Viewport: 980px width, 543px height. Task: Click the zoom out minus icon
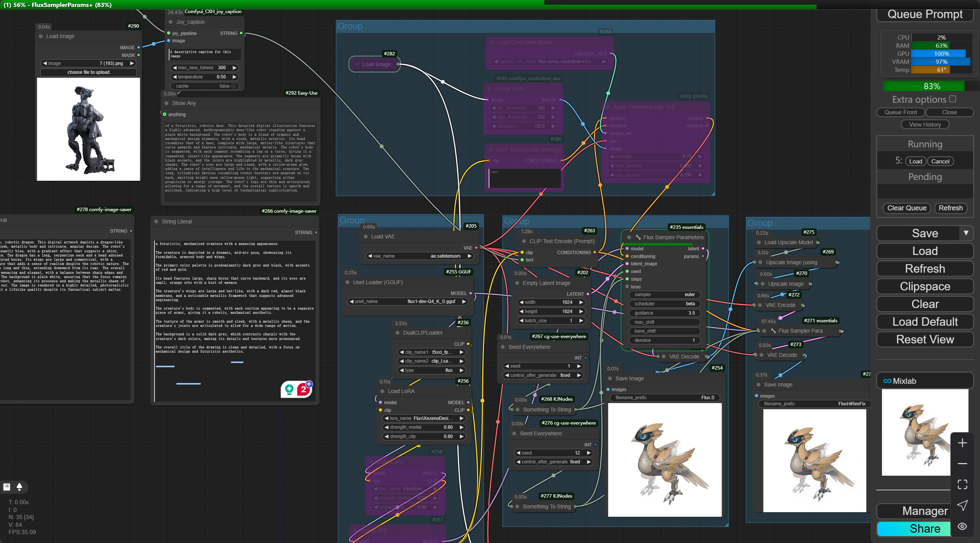(x=962, y=464)
